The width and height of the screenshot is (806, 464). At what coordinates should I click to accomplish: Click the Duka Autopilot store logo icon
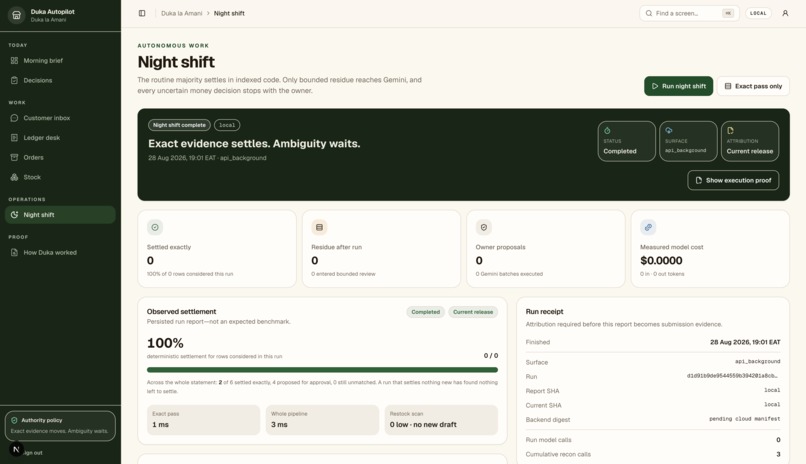coord(16,15)
